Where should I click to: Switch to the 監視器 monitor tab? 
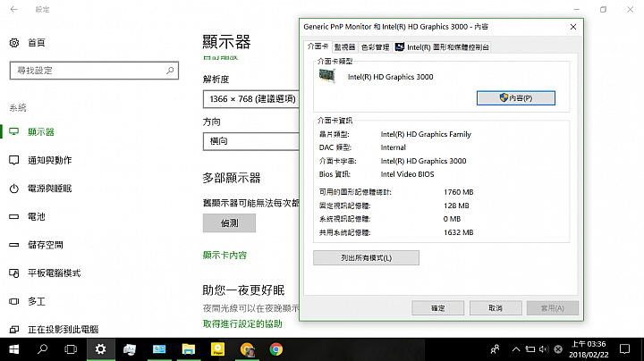[344, 47]
